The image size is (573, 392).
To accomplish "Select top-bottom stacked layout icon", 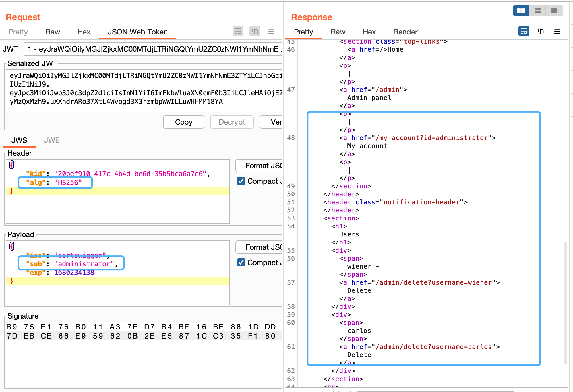I will pyautogui.click(x=537, y=11).
